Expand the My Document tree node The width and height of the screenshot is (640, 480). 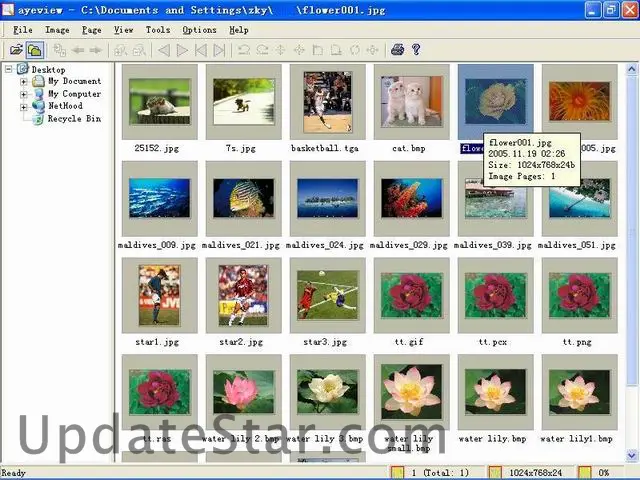tap(23, 81)
